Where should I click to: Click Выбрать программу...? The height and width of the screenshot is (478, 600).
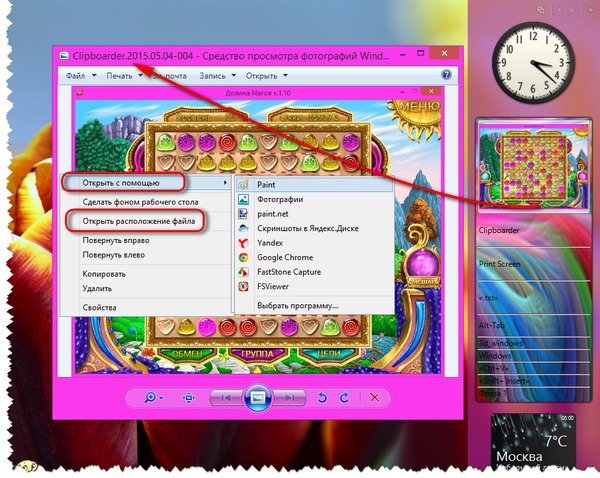click(x=315, y=306)
